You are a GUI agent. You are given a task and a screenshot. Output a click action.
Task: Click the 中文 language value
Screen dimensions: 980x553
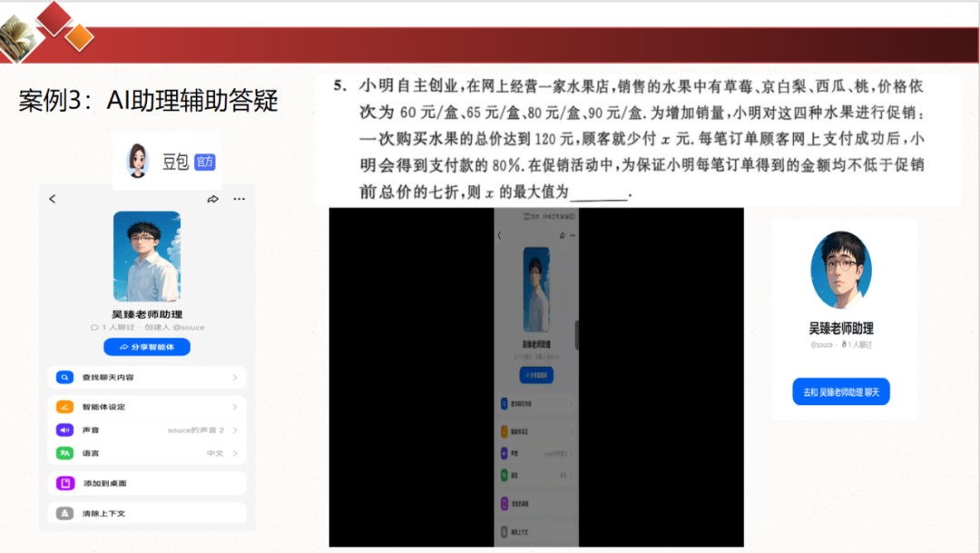click(215, 453)
